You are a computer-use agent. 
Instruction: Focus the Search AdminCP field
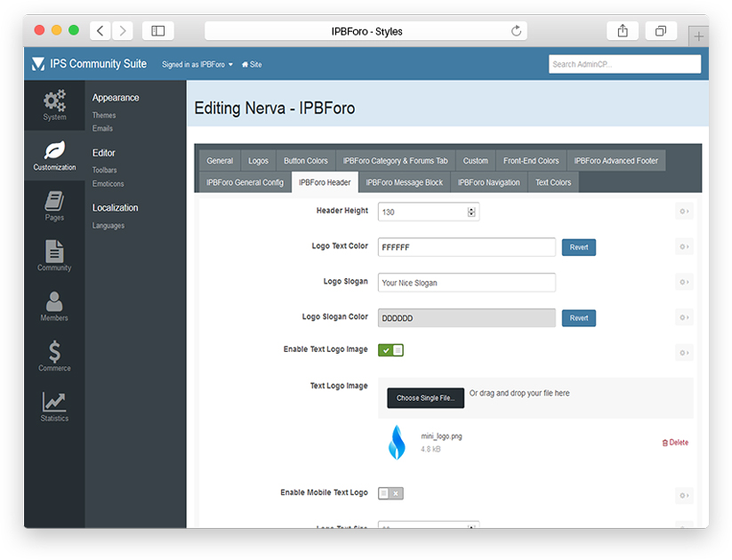624,64
